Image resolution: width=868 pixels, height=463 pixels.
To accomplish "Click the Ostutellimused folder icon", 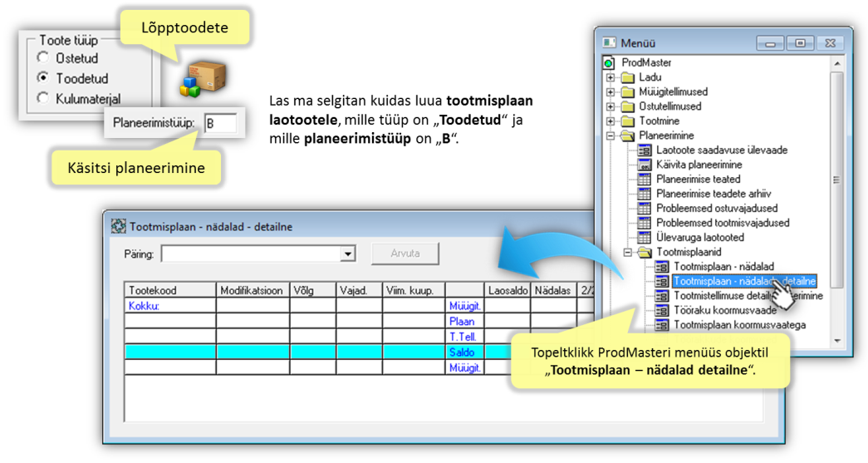I will [x=627, y=106].
